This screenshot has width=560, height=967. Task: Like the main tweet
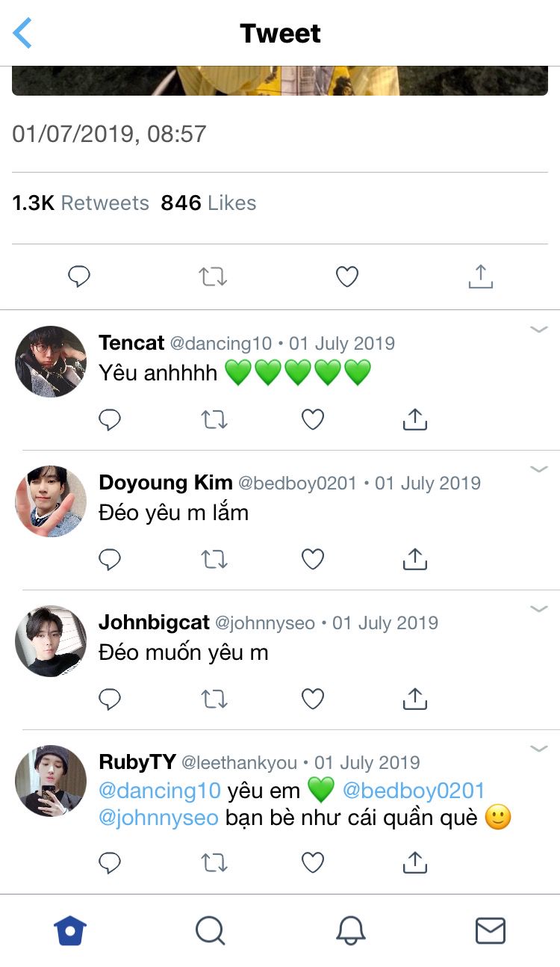(346, 277)
